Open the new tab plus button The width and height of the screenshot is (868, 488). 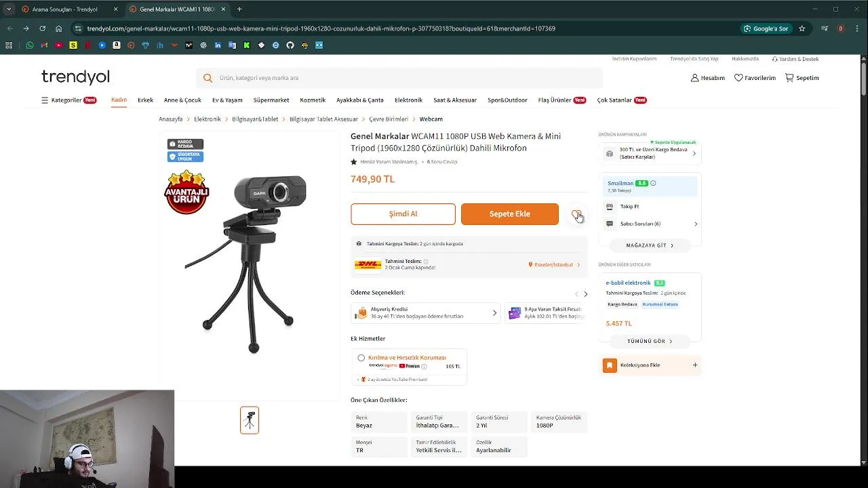[239, 9]
